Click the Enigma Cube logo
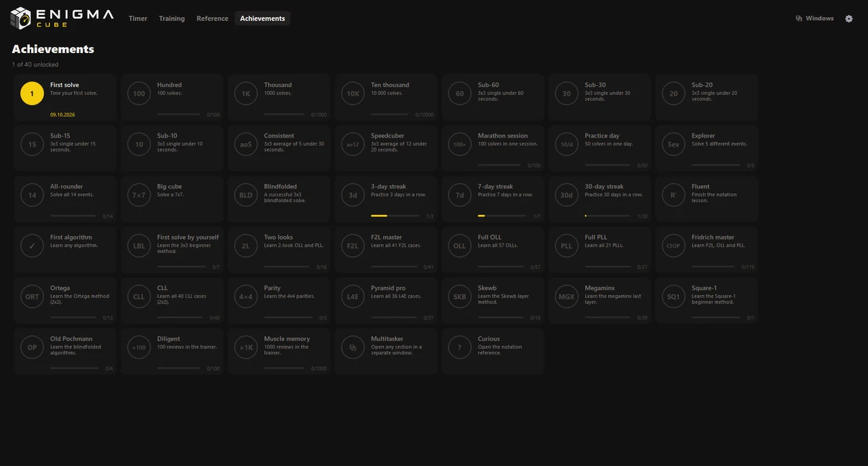The height and width of the screenshot is (466, 868). (62, 18)
